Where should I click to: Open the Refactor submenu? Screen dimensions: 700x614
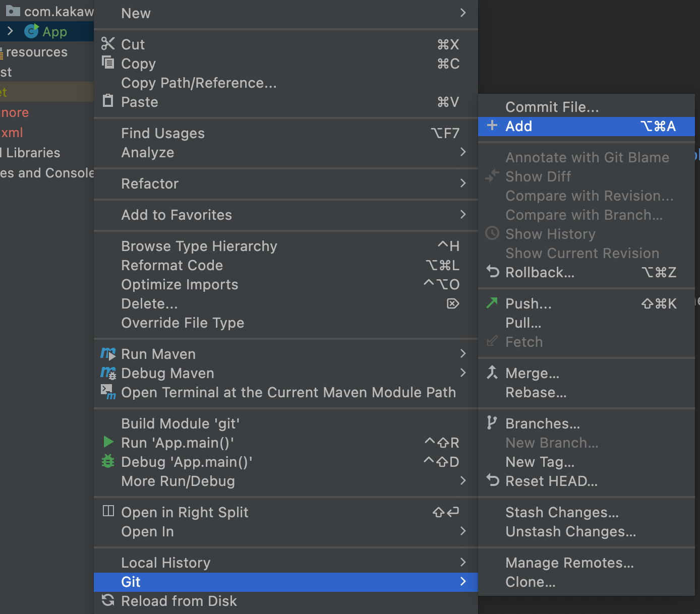point(150,183)
